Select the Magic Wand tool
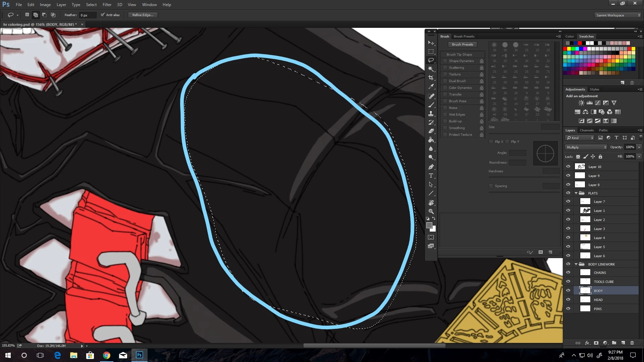The height and width of the screenshot is (362, 644). pos(431,69)
